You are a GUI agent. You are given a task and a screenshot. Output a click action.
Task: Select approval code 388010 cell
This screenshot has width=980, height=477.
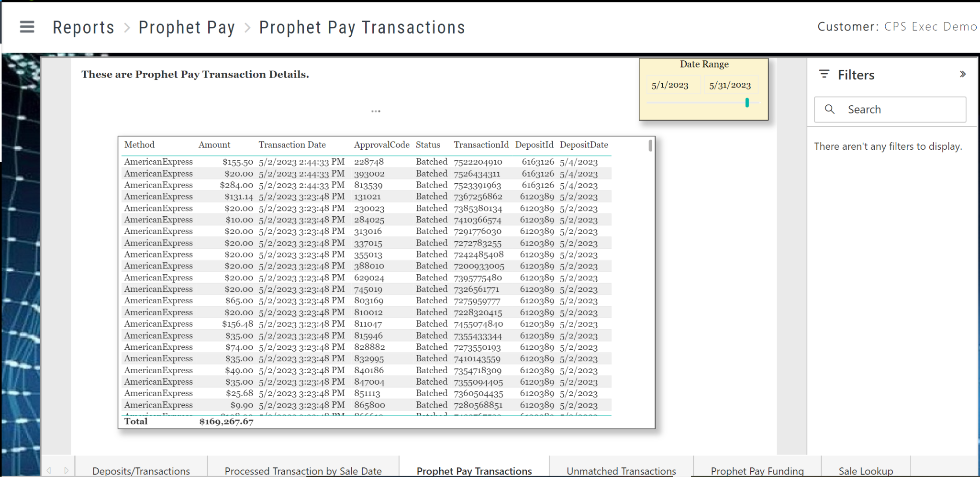tap(369, 266)
